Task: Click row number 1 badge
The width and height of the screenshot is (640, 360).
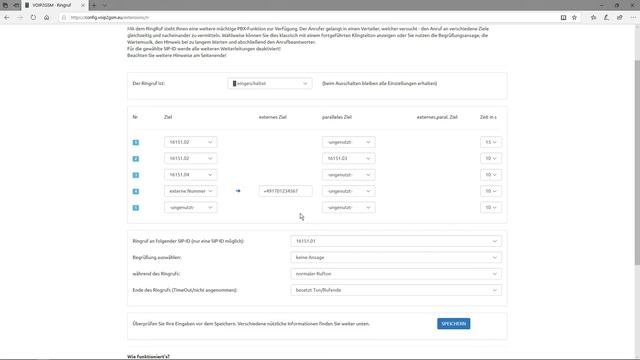Action: point(136,142)
